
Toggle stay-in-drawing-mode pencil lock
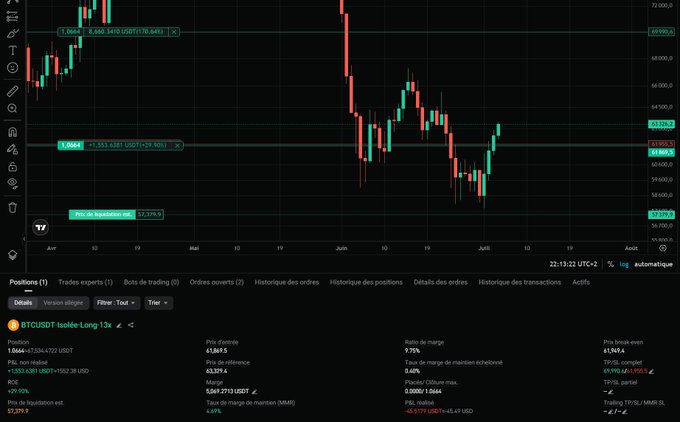point(12,149)
